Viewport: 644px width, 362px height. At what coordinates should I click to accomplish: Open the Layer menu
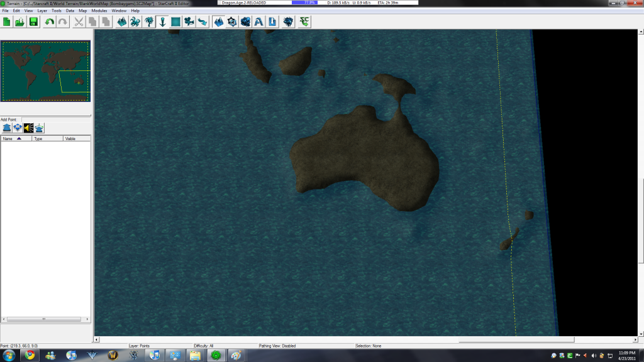pyautogui.click(x=42, y=11)
